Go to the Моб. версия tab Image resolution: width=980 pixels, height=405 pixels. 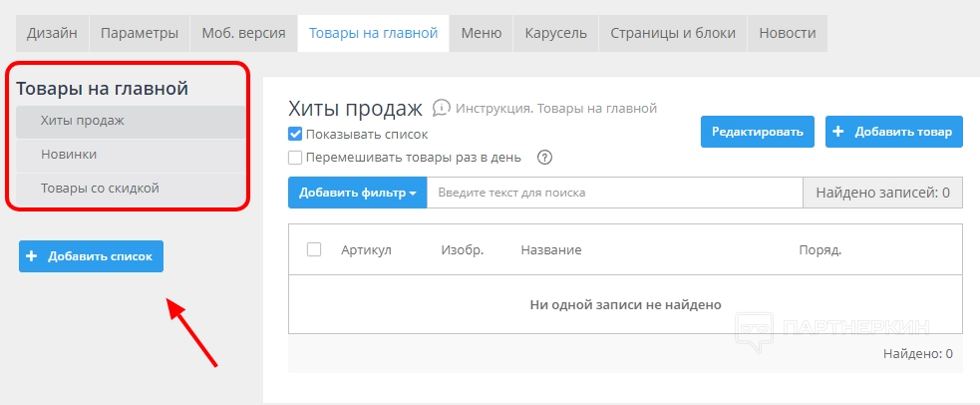pos(243,33)
